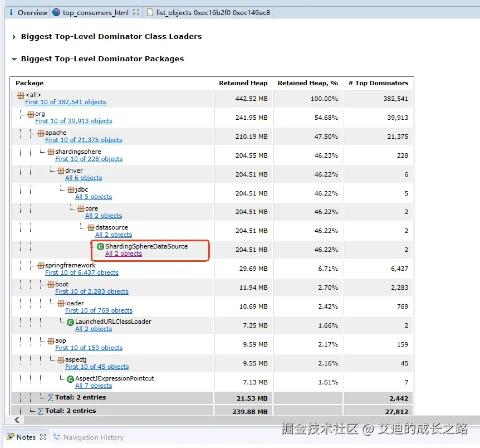This screenshot has height=448, width=480.
Task: Collapse Biggest Top-Level Dominator Packages section
Action: pyautogui.click(x=14, y=59)
